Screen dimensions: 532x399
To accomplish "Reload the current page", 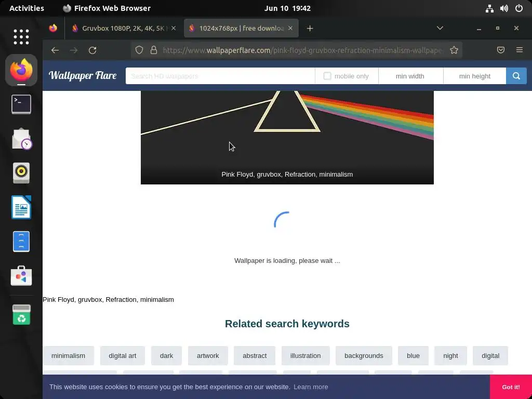I will point(92,50).
